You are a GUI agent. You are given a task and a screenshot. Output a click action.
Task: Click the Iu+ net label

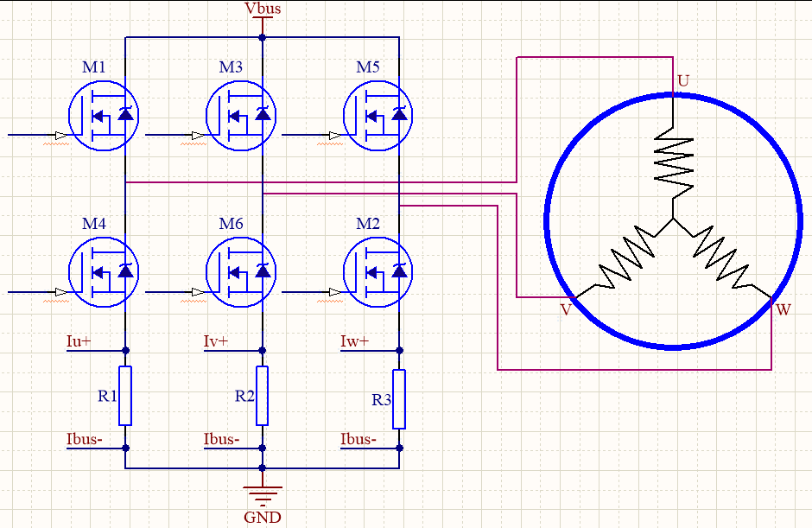pos(79,341)
